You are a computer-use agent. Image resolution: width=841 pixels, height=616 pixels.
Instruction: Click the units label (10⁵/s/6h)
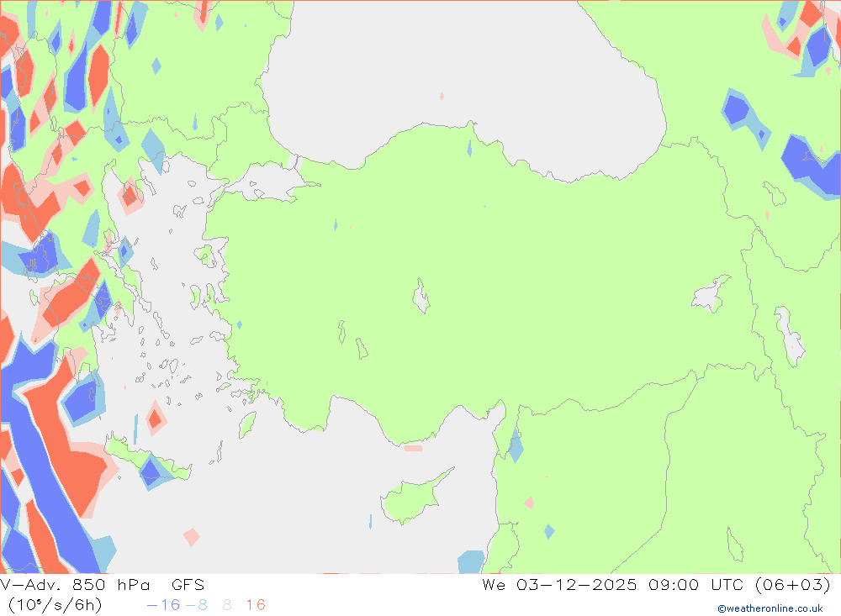(56, 605)
